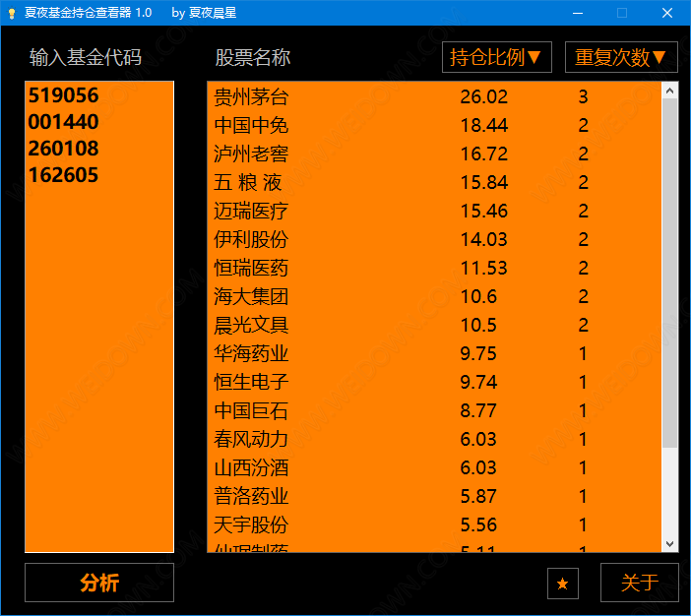Select the 中国中免 row
The image size is (691, 616).
434,126
